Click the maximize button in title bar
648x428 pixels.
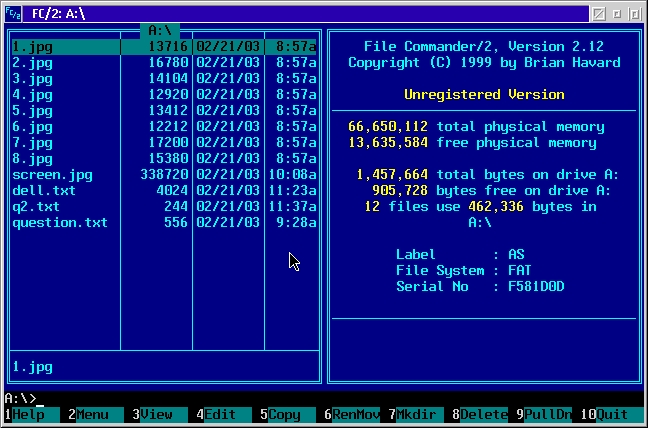[635, 14]
